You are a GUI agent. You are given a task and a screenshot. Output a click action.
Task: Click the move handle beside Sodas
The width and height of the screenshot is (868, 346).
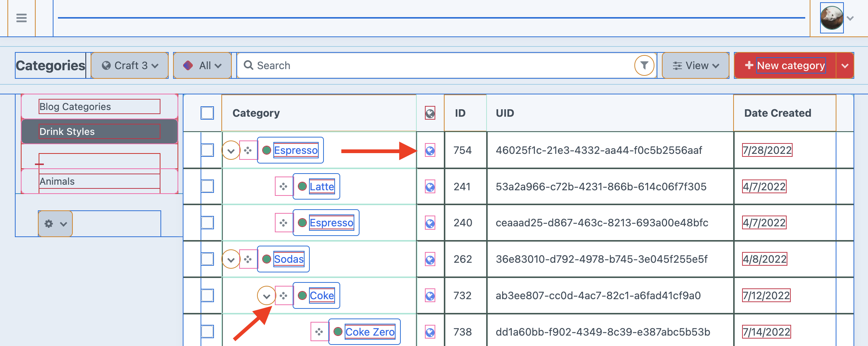248,259
